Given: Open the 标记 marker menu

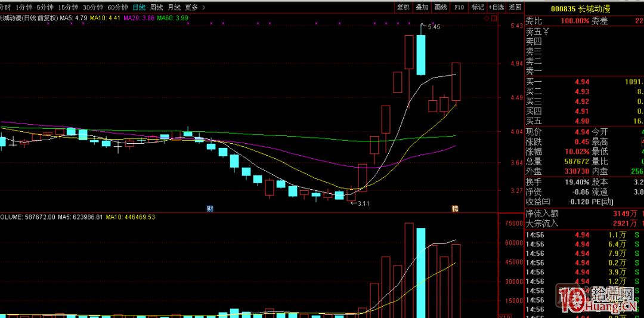Looking at the screenshot, I should tap(478, 7).
